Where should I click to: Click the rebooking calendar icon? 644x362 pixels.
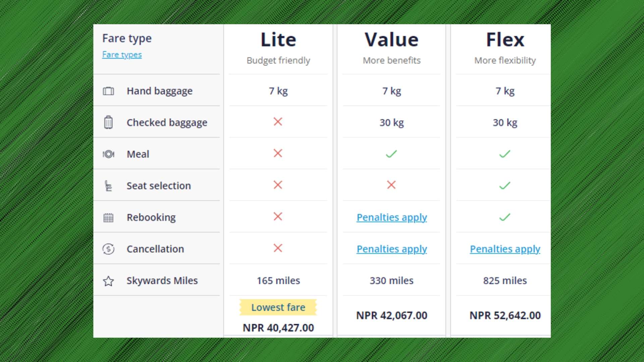[x=108, y=218]
